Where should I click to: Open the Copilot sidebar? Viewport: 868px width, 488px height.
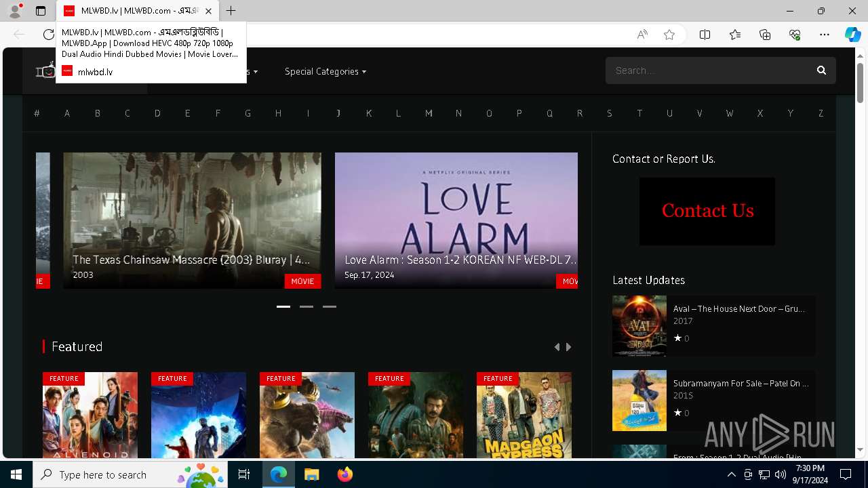click(852, 35)
